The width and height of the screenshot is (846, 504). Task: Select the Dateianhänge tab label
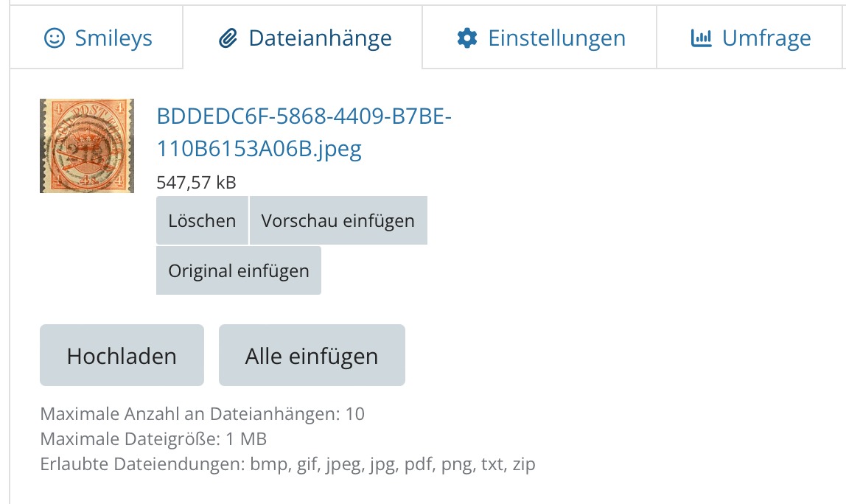pyautogui.click(x=320, y=38)
